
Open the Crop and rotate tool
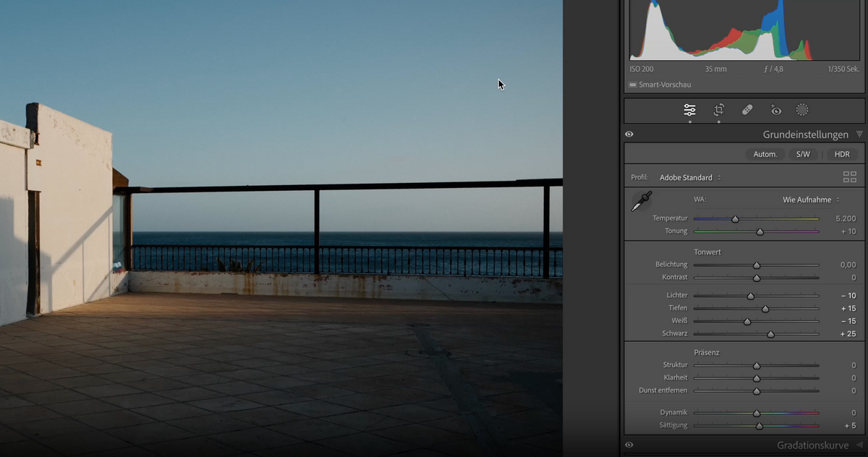pyautogui.click(x=718, y=109)
